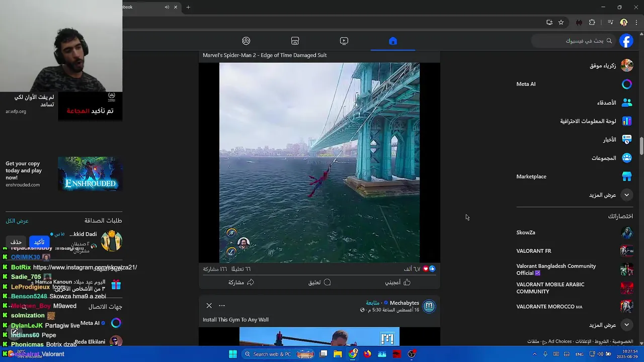Open the Chrome three-dot menu

click(636, 22)
